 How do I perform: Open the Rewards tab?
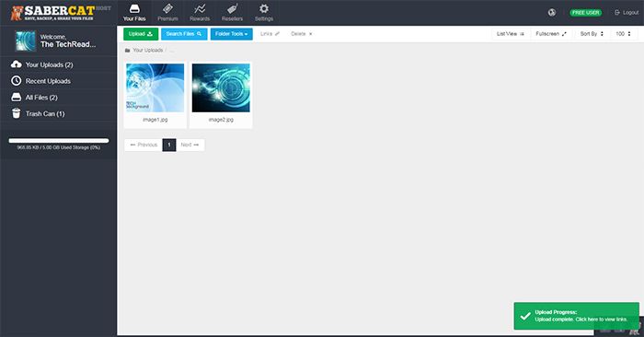pos(200,13)
